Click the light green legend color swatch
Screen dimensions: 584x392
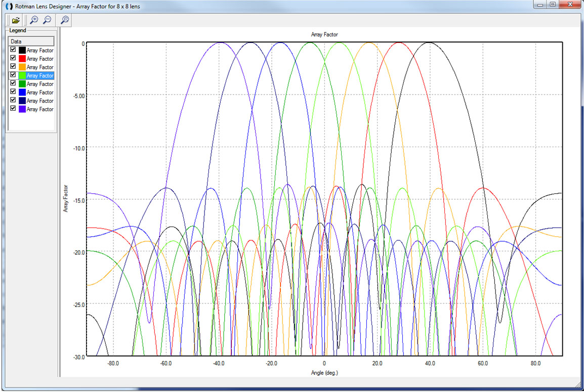coord(22,75)
